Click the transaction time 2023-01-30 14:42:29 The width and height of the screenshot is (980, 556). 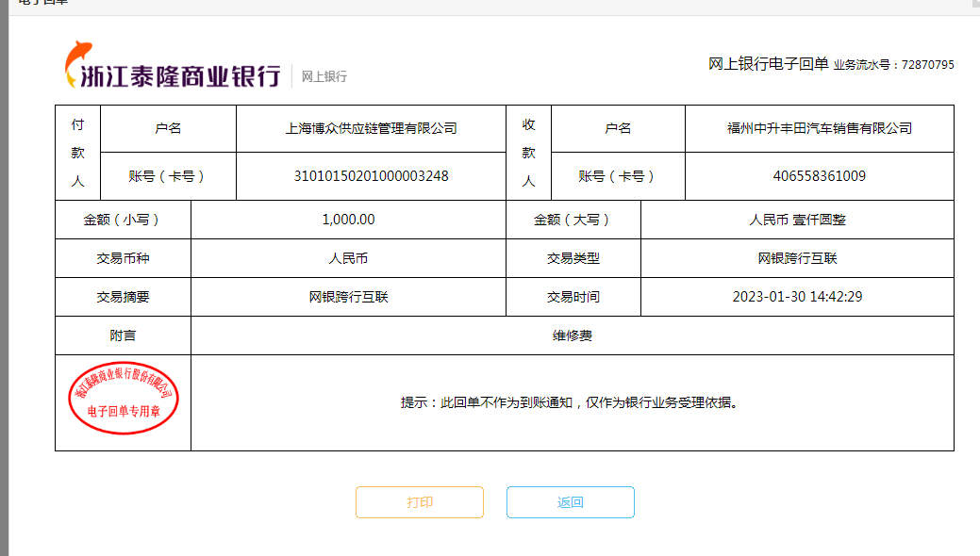point(797,297)
